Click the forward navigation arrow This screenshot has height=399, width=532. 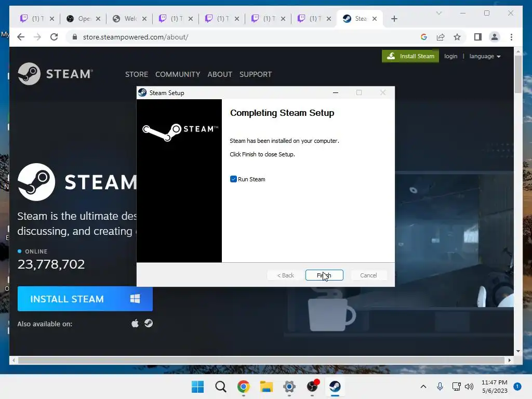(x=37, y=37)
